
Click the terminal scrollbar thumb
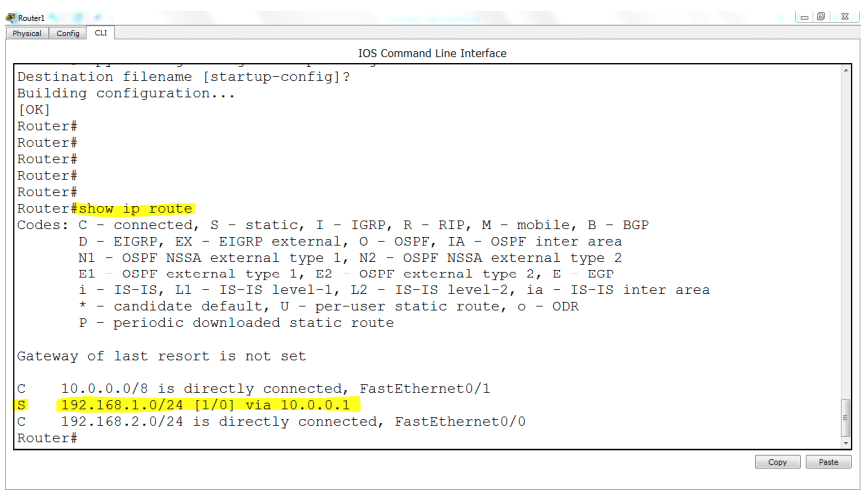point(846,418)
